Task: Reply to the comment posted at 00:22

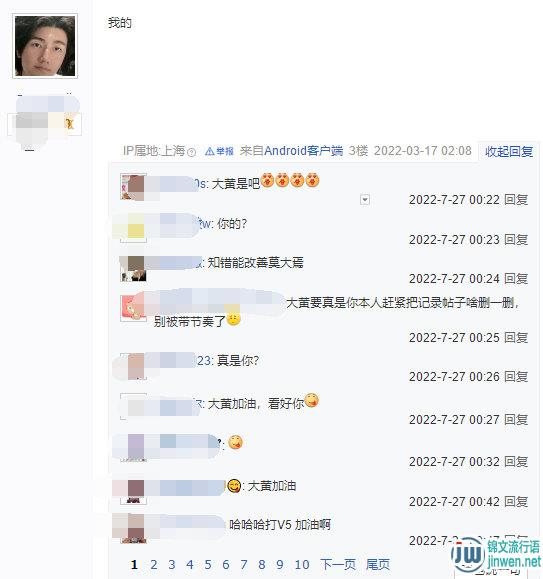Action: 516,200
